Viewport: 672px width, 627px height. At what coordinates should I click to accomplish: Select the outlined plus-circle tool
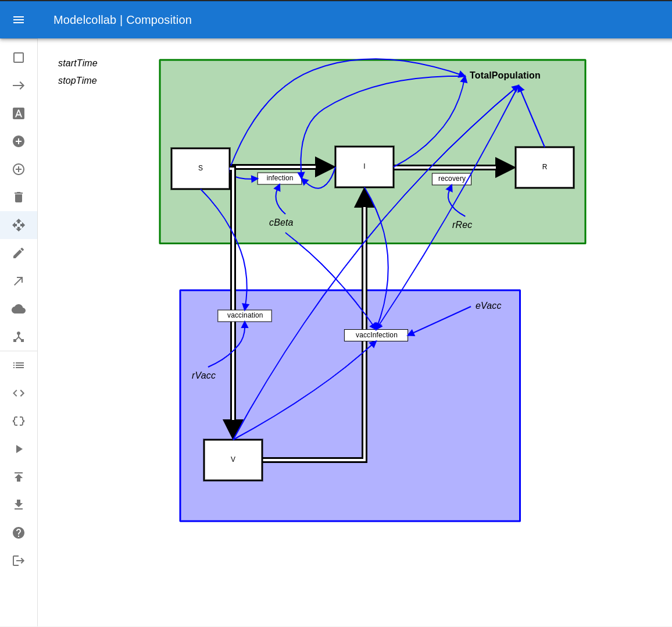(x=19, y=169)
